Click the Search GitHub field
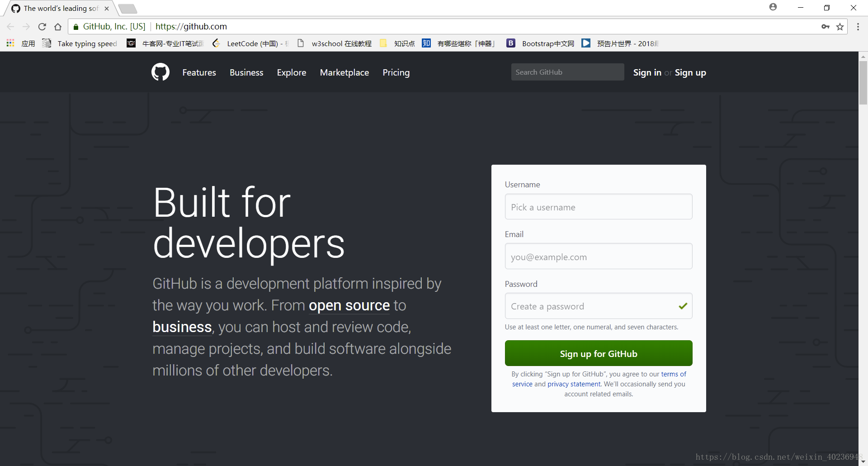Image resolution: width=868 pixels, height=466 pixels. click(567, 72)
